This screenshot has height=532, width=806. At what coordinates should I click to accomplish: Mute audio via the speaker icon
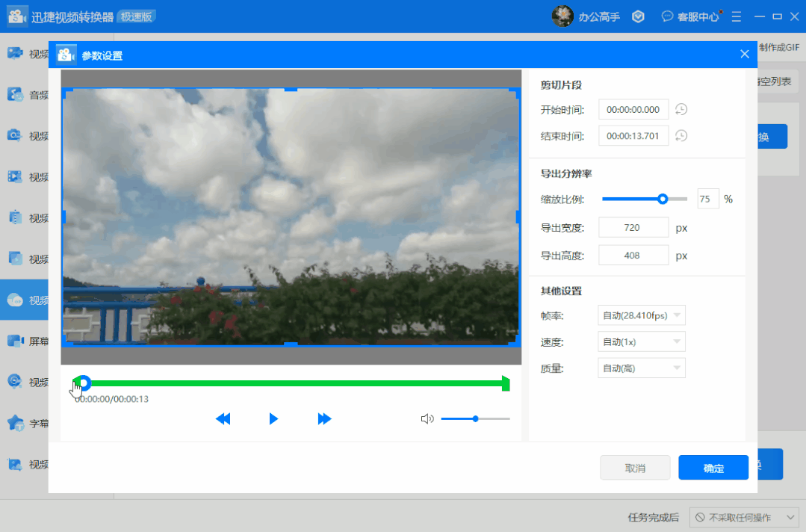(x=427, y=419)
